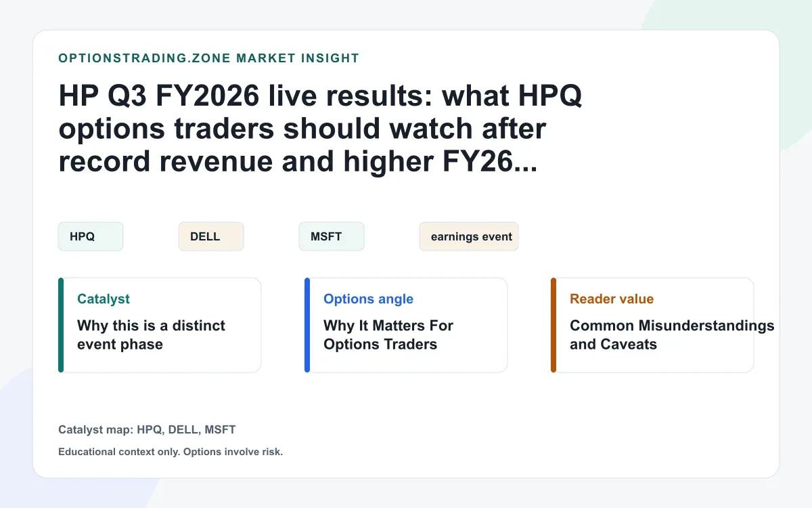Open the Catalyst card

pyautogui.click(x=160, y=325)
